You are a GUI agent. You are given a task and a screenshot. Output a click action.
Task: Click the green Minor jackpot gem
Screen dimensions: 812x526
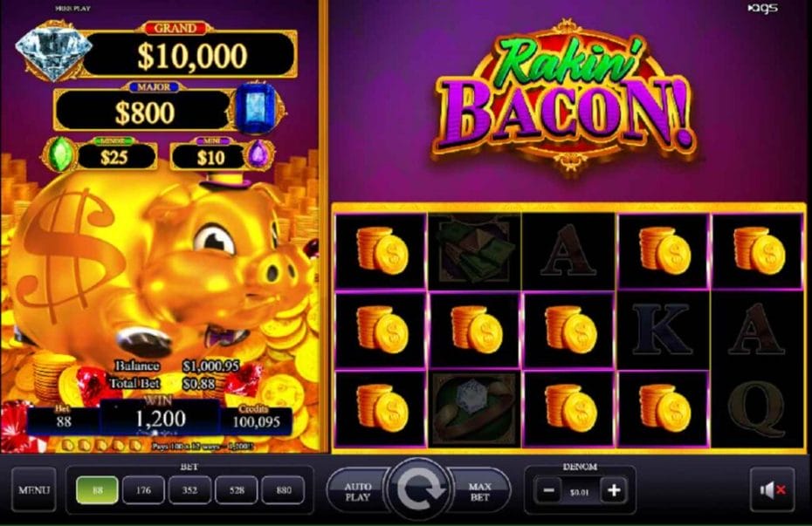(60, 154)
